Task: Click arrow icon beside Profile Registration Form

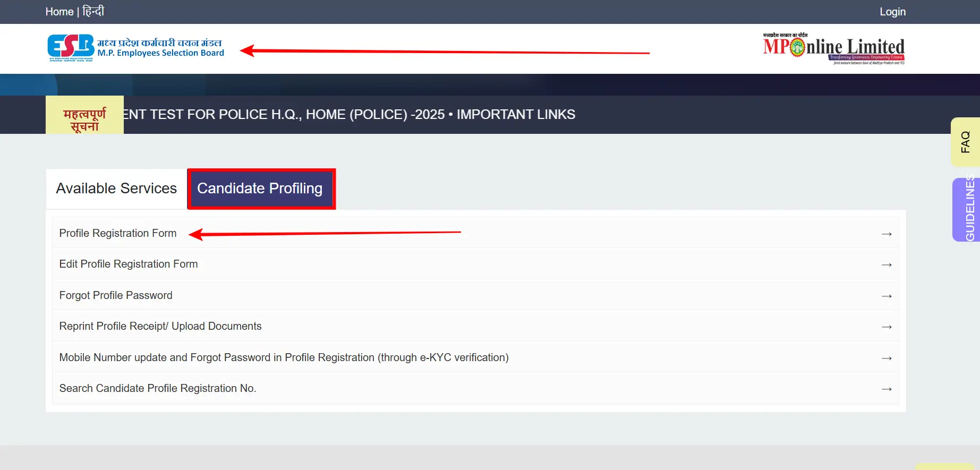Action: click(x=886, y=234)
